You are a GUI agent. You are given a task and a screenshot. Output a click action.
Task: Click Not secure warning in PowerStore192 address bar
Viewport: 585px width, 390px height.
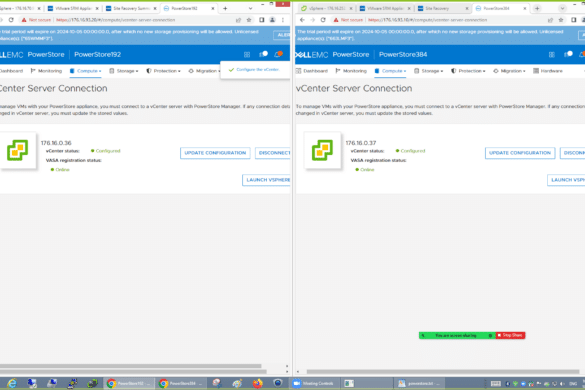point(36,20)
